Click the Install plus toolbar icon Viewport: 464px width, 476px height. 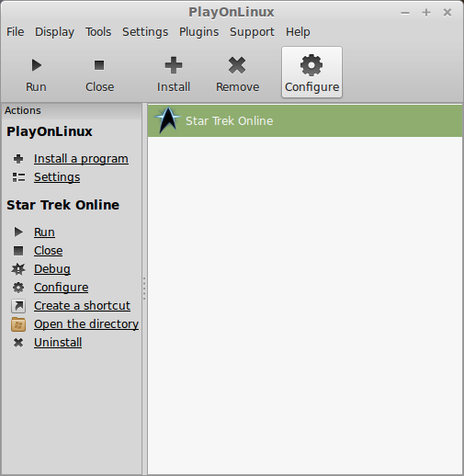point(174,65)
